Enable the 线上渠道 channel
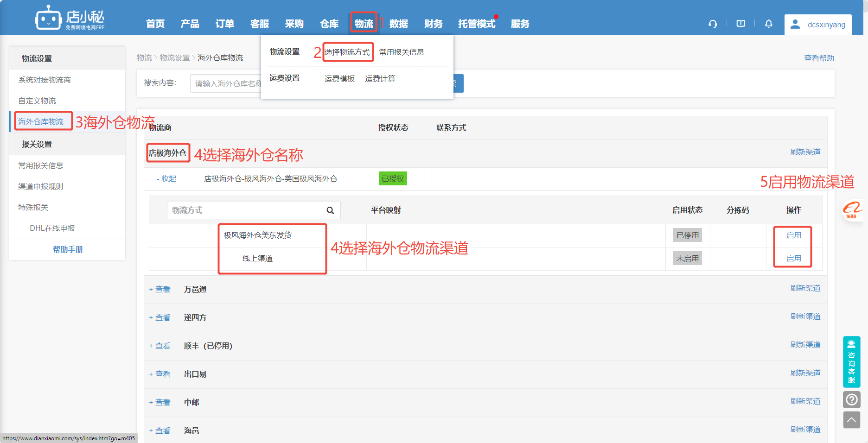 coord(794,259)
